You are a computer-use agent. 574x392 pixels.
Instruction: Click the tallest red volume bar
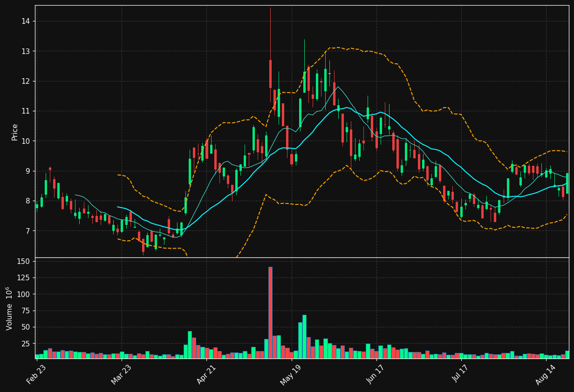[270, 312]
